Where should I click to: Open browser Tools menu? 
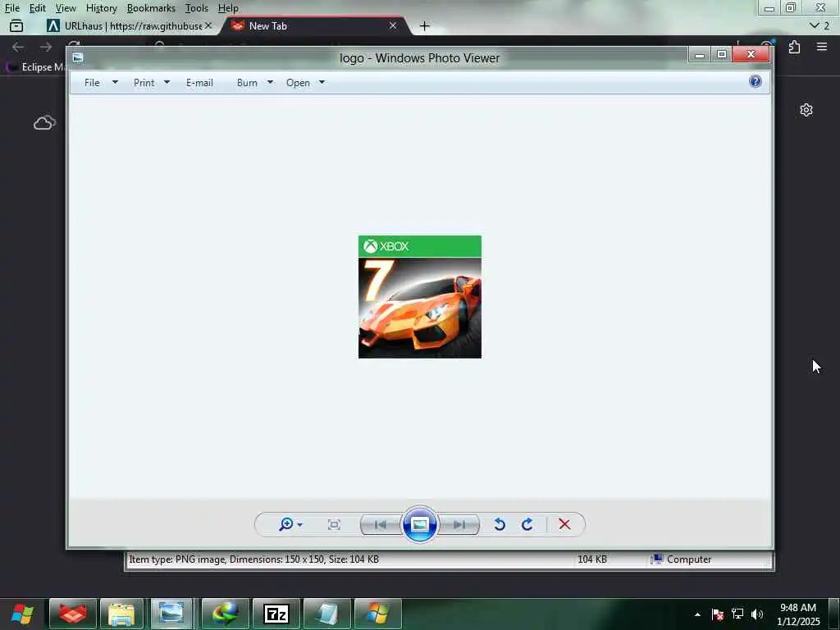coord(197,8)
